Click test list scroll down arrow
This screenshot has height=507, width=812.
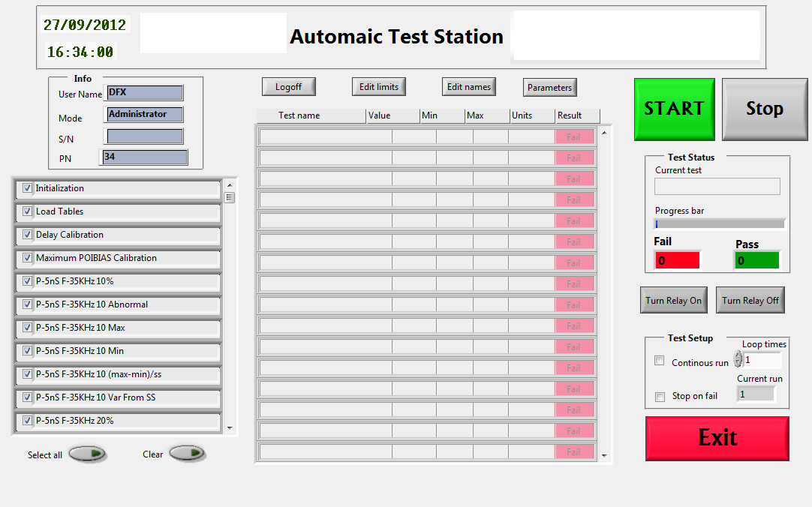click(x=230, y=428)
